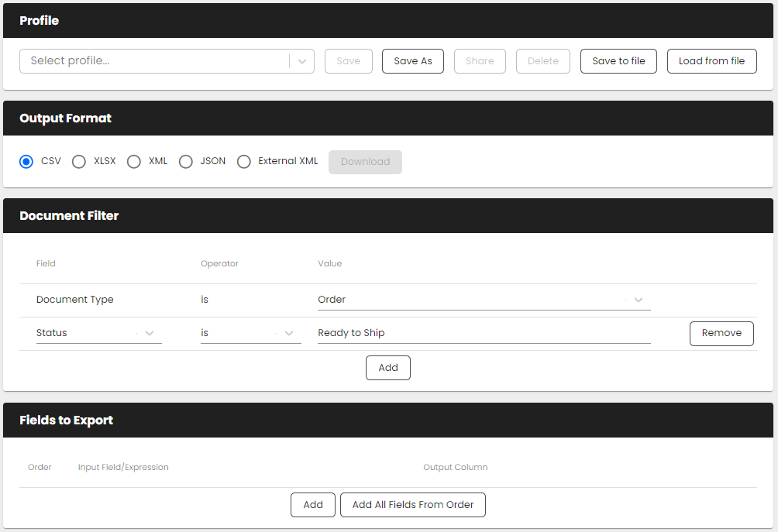This screenshot has height=532, width=778.
Task: Click the Select profile input field
Action: click(155, 61)
